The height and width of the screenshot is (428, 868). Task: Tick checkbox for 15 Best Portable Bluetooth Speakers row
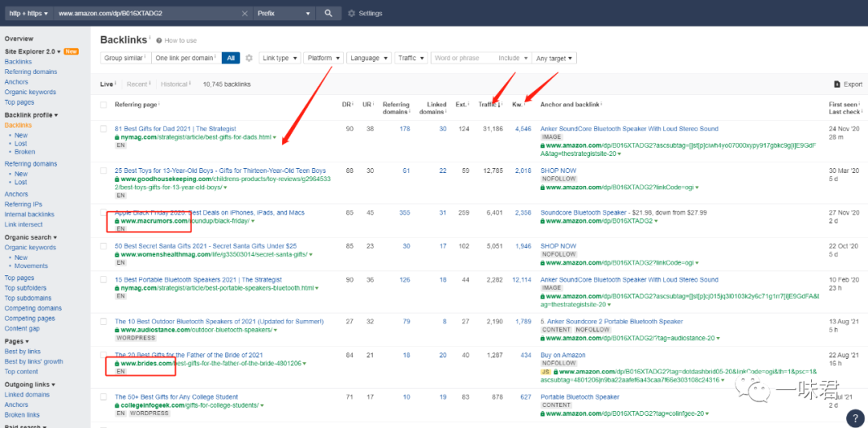104,280
